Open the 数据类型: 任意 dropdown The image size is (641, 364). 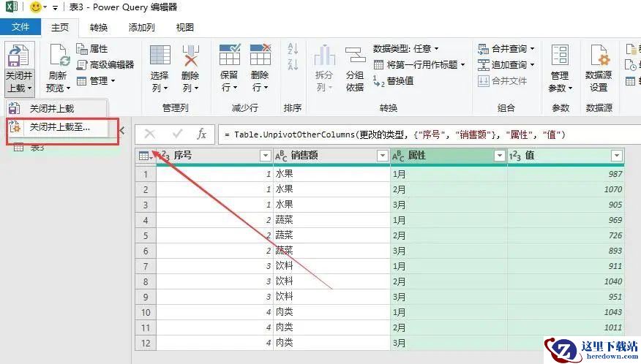pyautogui.click(x=406, y=49)
